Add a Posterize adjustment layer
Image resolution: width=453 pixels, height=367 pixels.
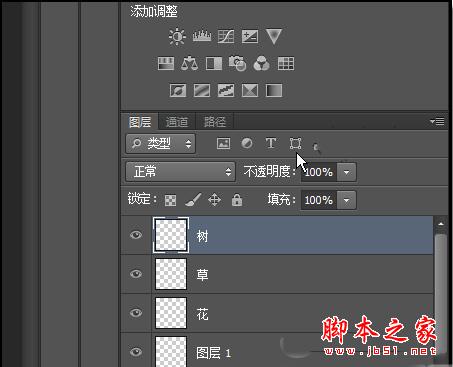coord(202,90)
